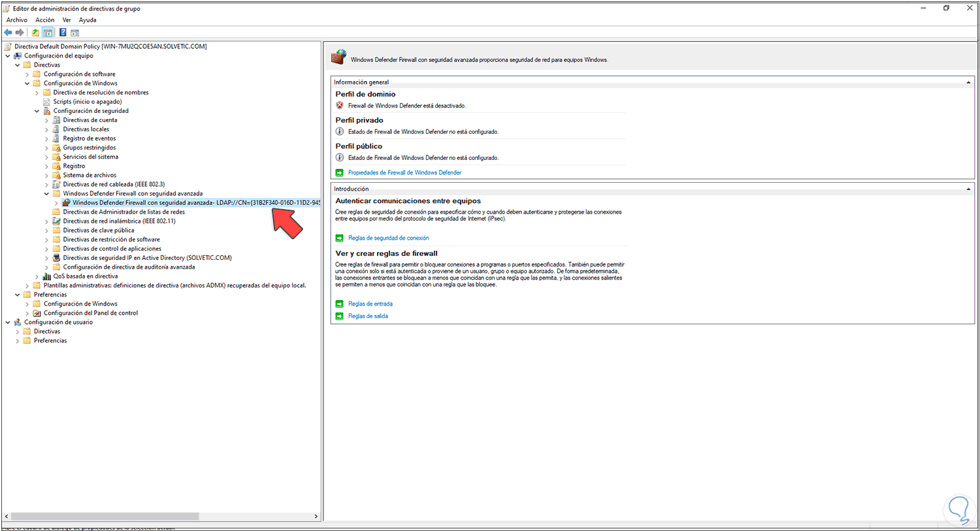Open Help via the blue question mark icon
The image size is (980, 531).
tap(63, 33)
